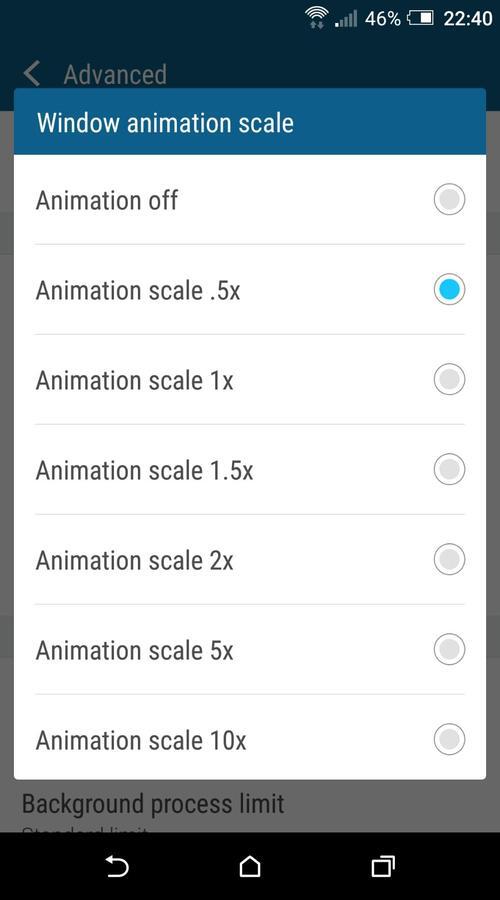Open the recent apps overview button
Screen dimensions: 500x900
pos(382,866)
